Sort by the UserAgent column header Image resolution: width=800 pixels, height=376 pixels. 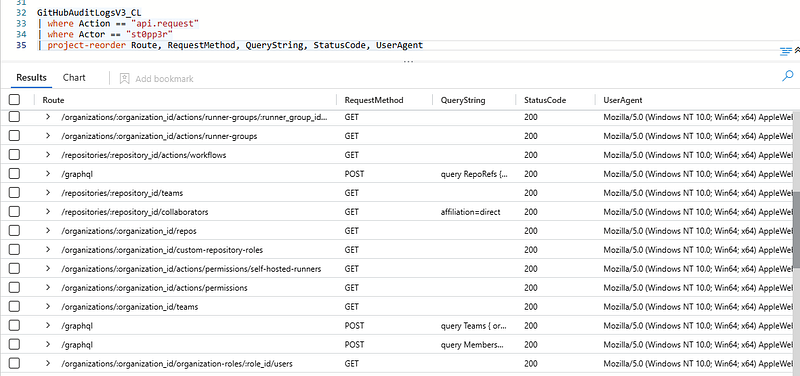pos(622,101)
